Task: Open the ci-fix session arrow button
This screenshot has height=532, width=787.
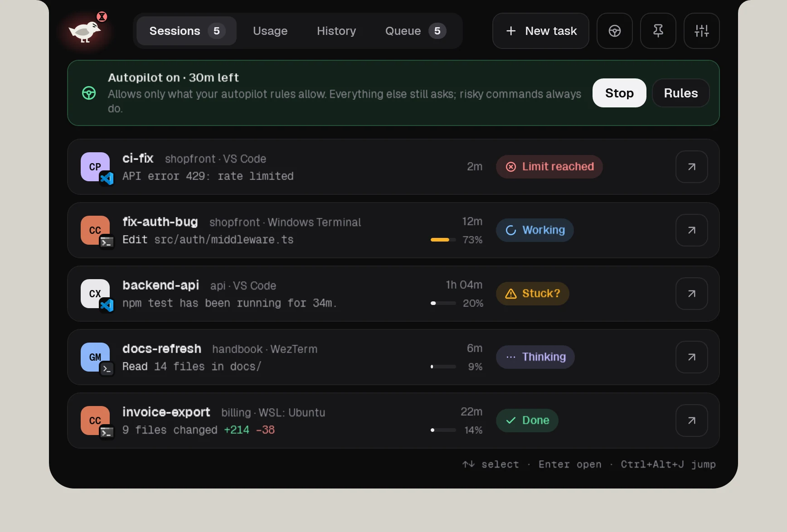Action: pyautogui.click(x=691, y=167)
